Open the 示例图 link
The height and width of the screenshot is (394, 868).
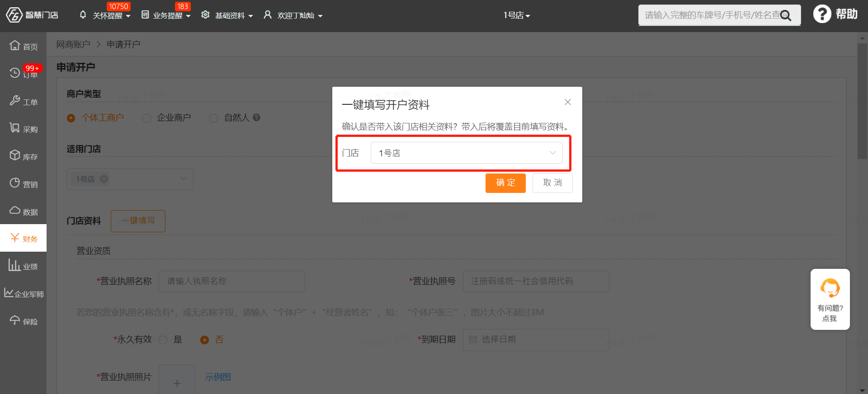(218, 377)
